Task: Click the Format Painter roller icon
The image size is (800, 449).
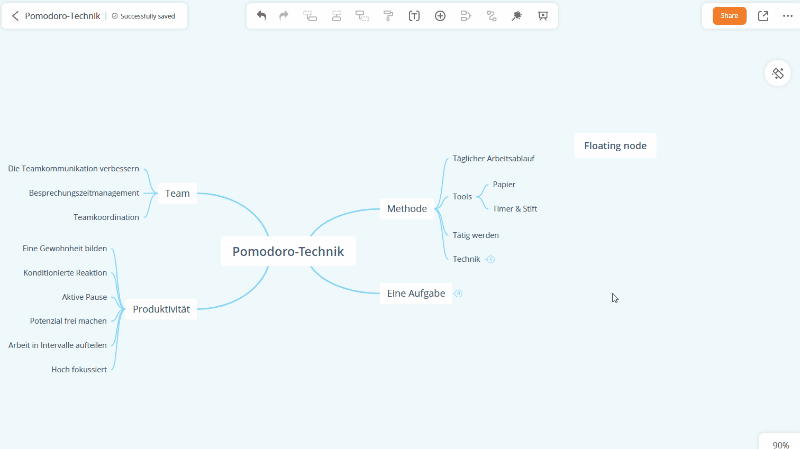Action: pos(388,16)
